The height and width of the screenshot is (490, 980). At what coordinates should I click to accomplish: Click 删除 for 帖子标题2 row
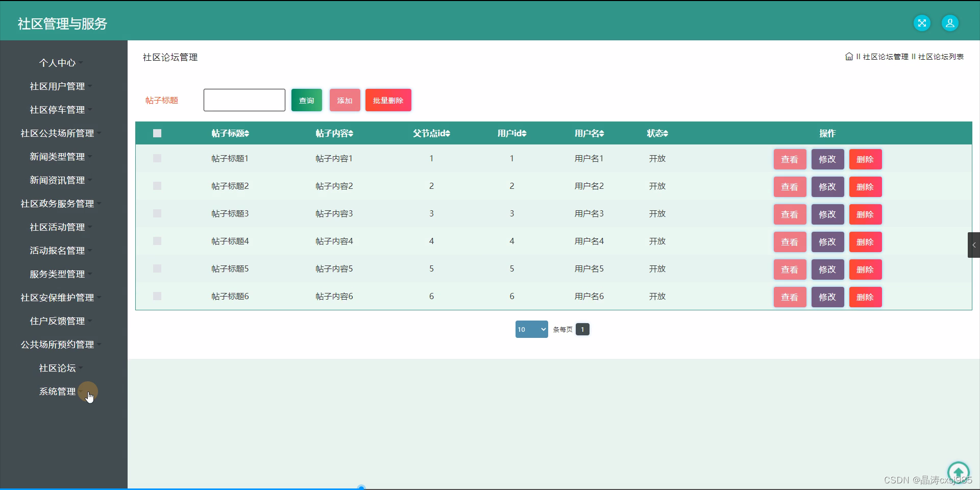point(865,187)
